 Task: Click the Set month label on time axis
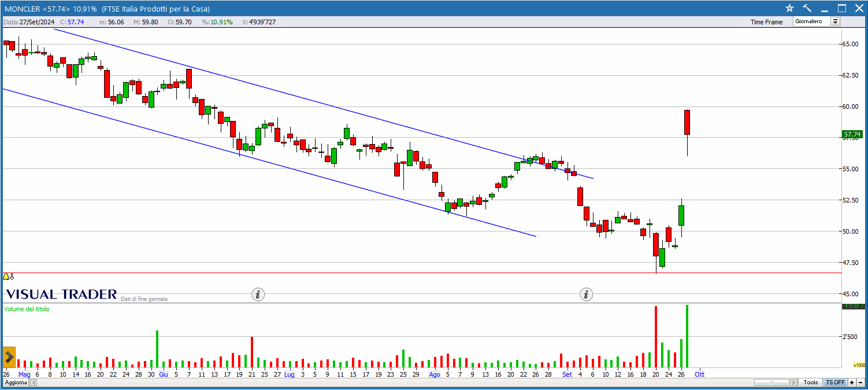(567, 374)
